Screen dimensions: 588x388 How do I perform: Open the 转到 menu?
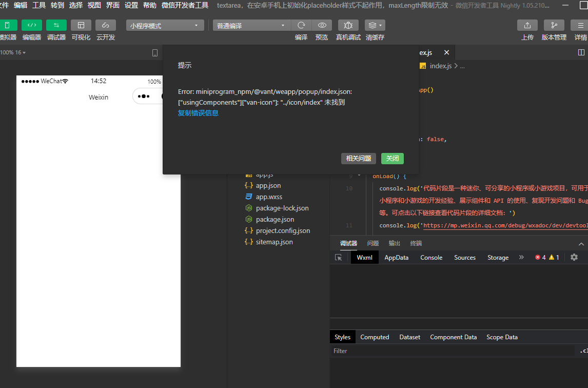pyautogui.click(x=57, y=5)
